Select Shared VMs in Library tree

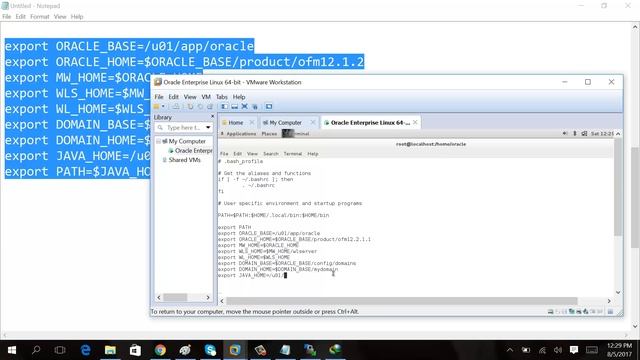pos(182,160)
